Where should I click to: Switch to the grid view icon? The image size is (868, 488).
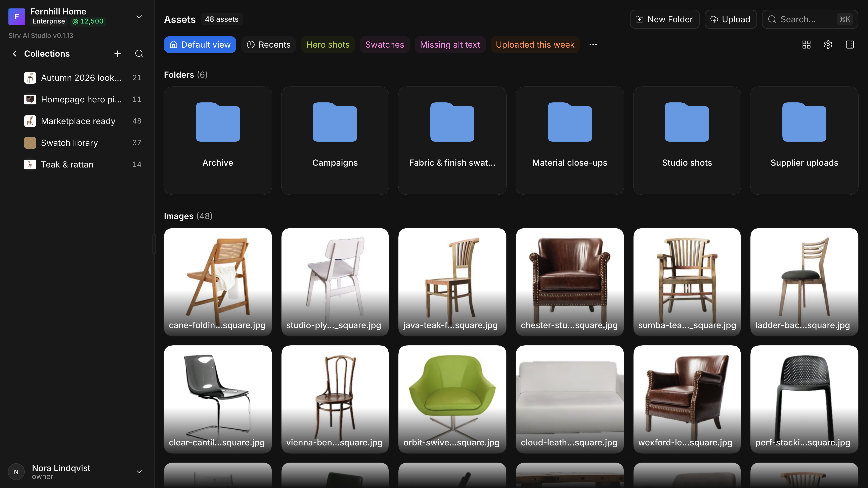tap(806, 44)
